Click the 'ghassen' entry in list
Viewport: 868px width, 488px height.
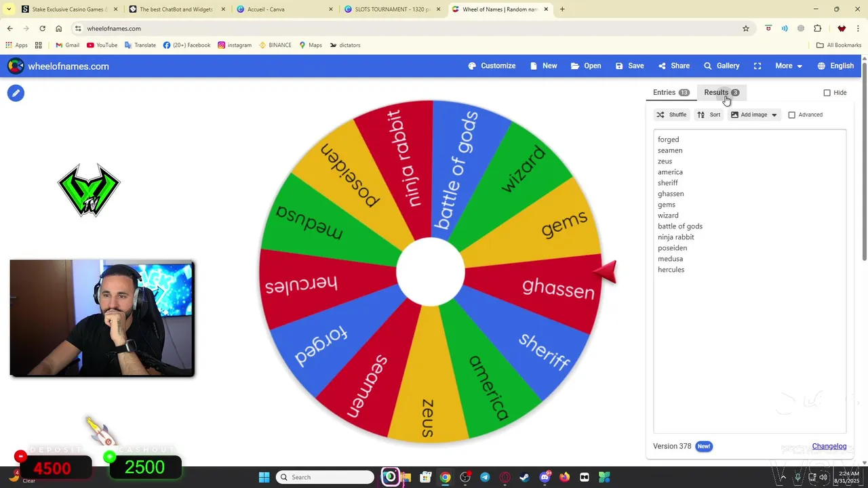pos(671,194)
